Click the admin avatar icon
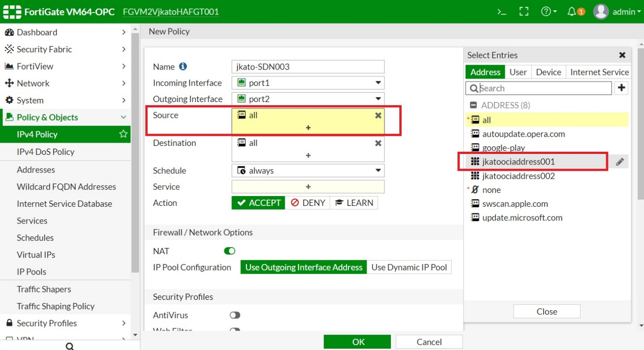 tap(601, 12)
